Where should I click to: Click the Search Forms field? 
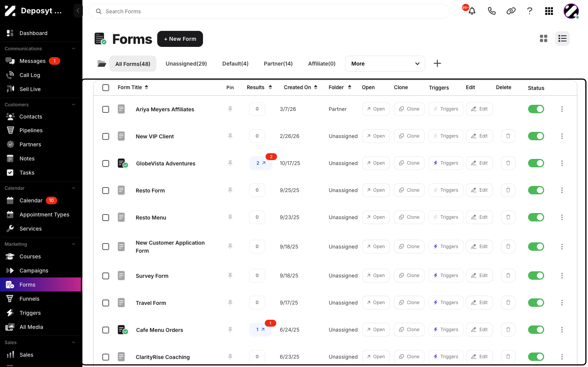pyautogui.click(x=269, y=11)
